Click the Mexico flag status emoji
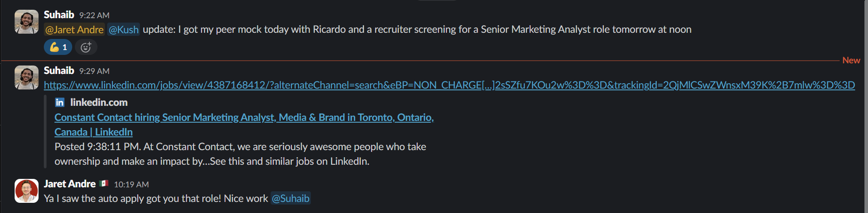 click(x=105, y=183)
